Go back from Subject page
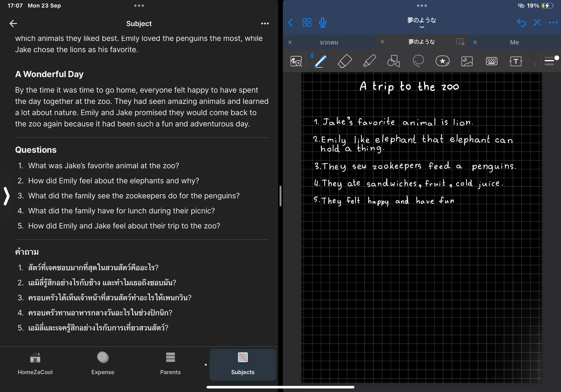561x392 pixels. tap(13, 24)
